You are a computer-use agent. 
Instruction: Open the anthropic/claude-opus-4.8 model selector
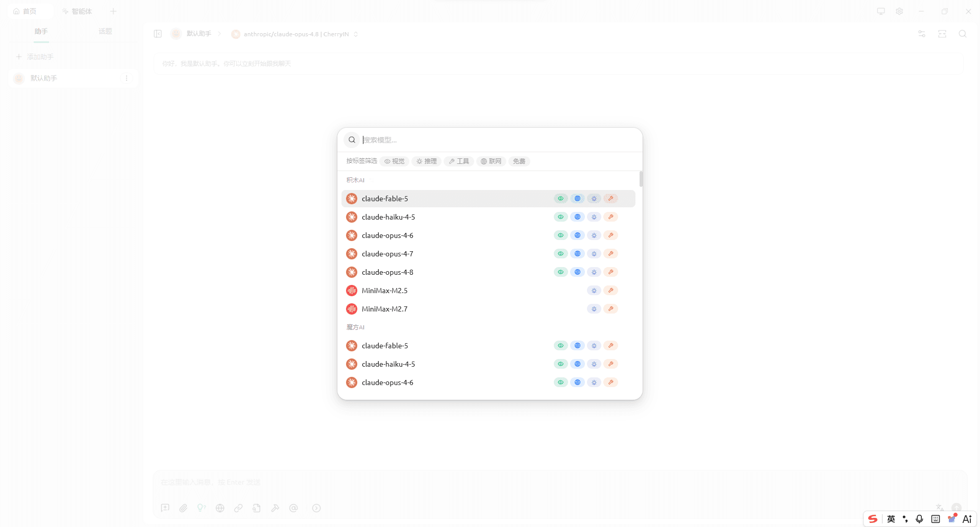[295, 34]
